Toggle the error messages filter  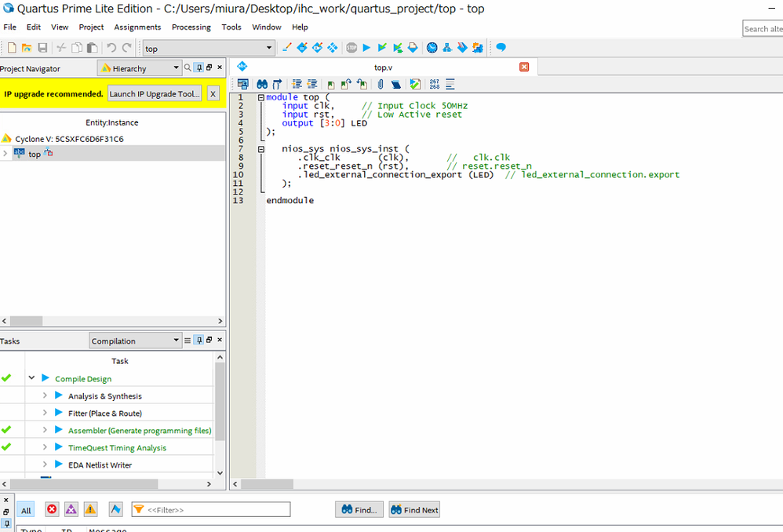click(52, 510)
